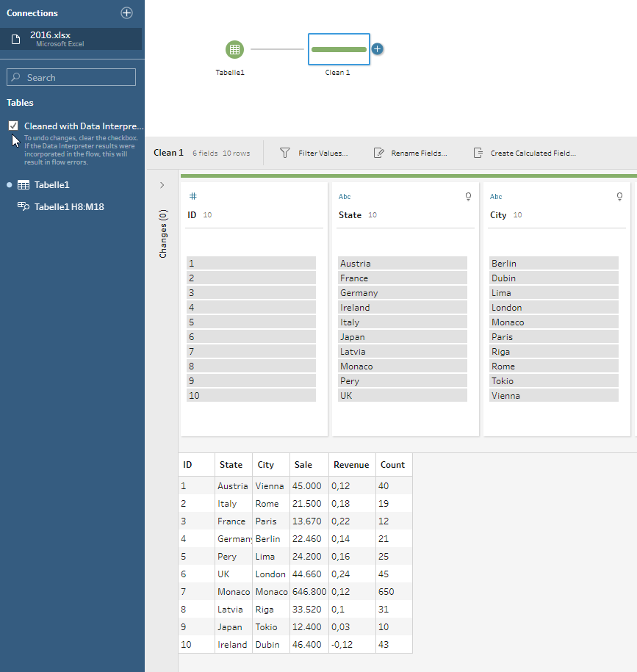Click the plus to add a step after Clean 1
This screenshot has width=637, height=672.
(377, 48)
